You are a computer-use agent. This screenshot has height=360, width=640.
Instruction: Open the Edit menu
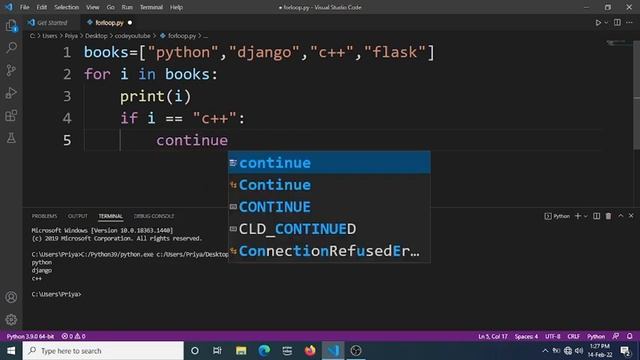pyautogui.click(x=42, y=7)
